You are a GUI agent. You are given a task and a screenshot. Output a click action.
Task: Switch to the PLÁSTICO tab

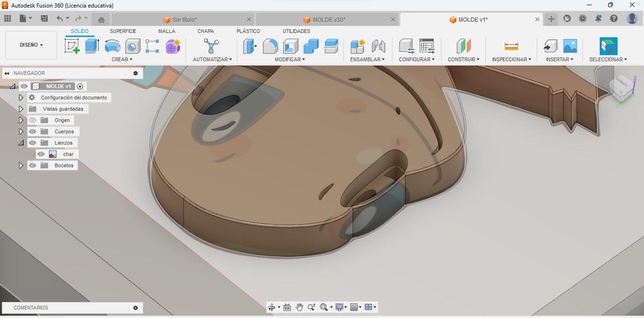pos(249,31)
